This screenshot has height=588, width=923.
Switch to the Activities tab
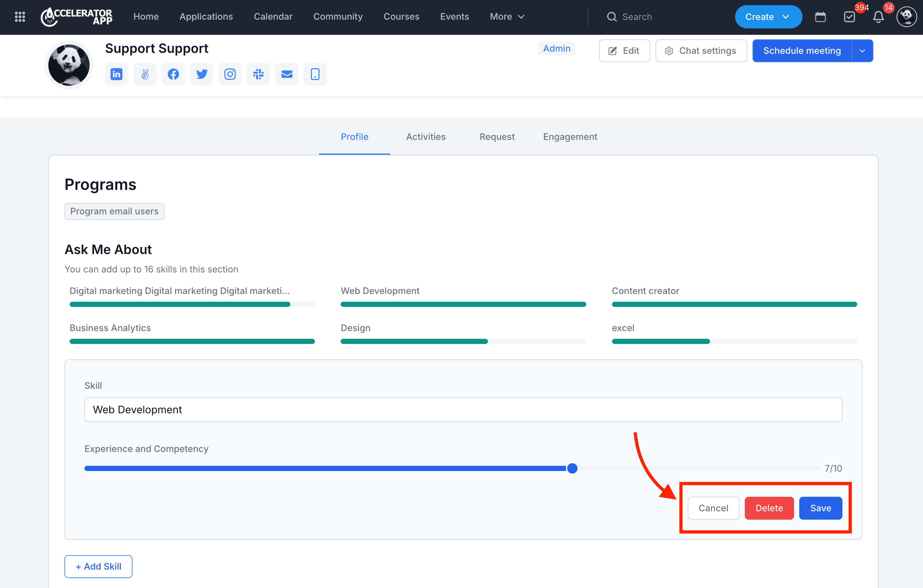point(425,137)
